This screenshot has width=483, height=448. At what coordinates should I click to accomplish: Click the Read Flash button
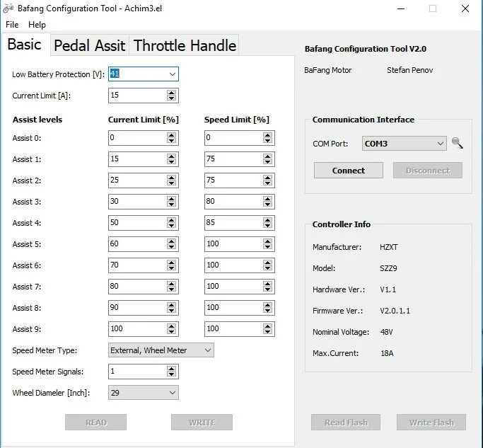[x=346, y=422]
